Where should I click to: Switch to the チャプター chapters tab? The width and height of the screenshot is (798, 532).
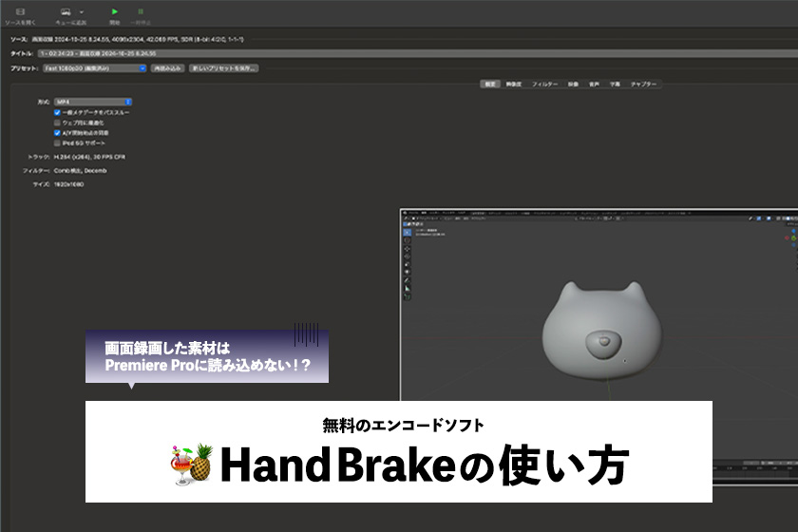pos(643,84)
